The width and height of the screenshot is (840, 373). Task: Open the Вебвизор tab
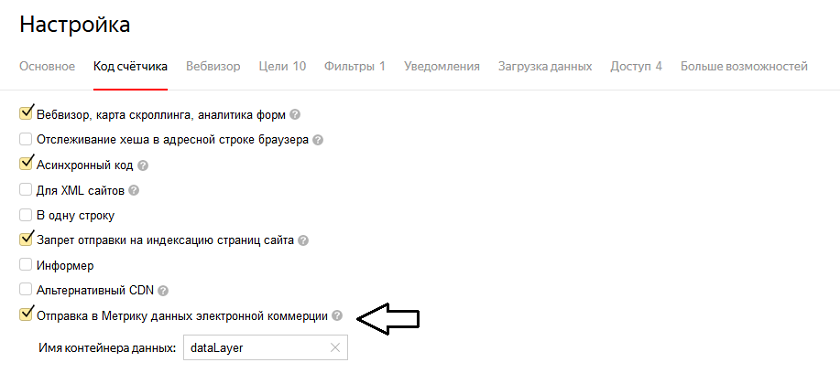(213, 66)
